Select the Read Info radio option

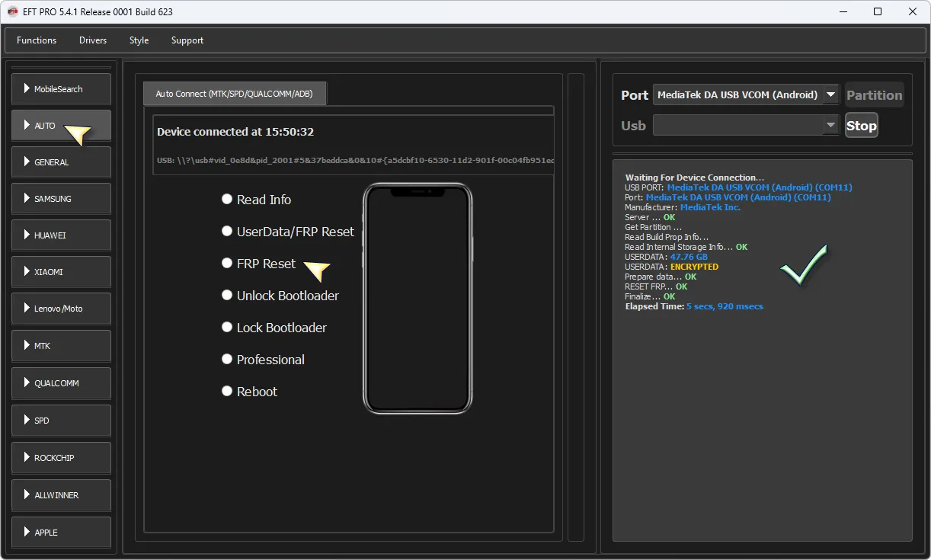click(x=227, y=199)
